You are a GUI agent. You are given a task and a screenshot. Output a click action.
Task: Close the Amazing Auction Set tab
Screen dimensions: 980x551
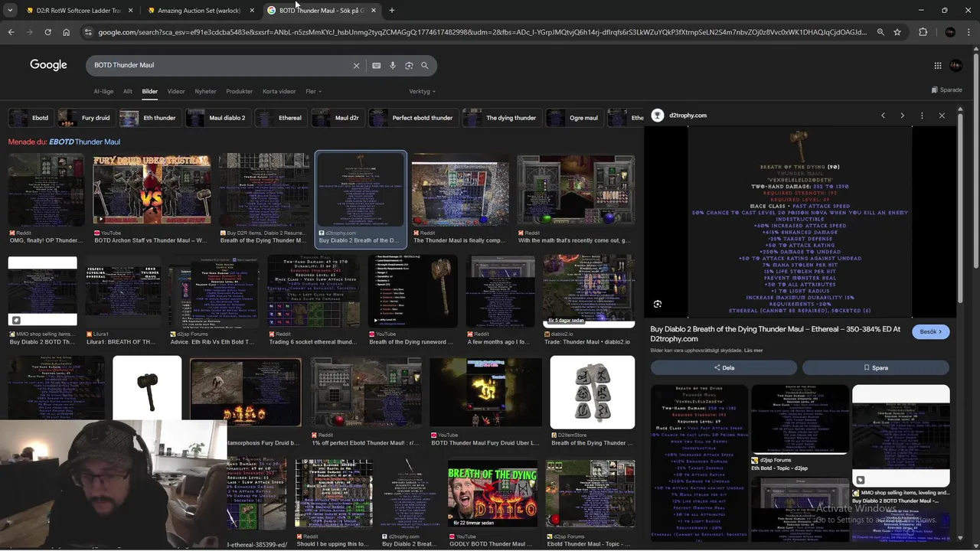tap(252, 11)
